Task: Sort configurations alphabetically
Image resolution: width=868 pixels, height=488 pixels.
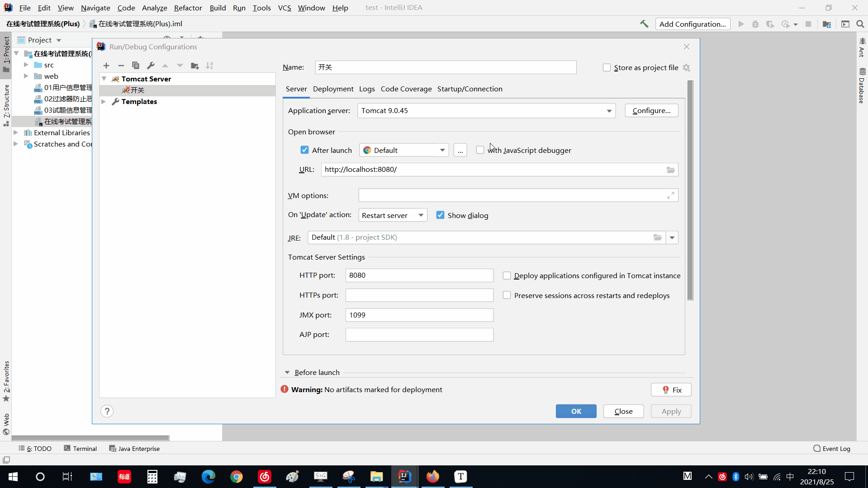Action: (x=209, y=66)
